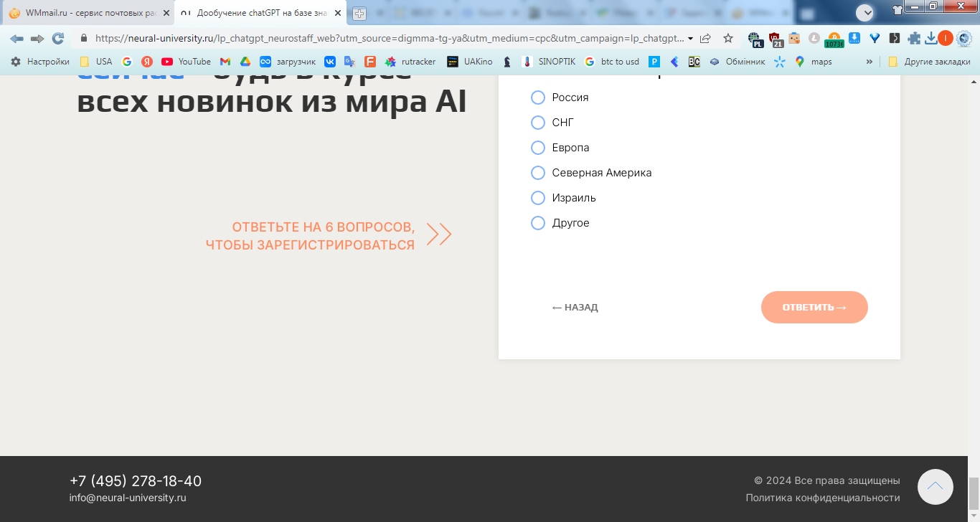Open the Другие закладки folder

(929, 62)
